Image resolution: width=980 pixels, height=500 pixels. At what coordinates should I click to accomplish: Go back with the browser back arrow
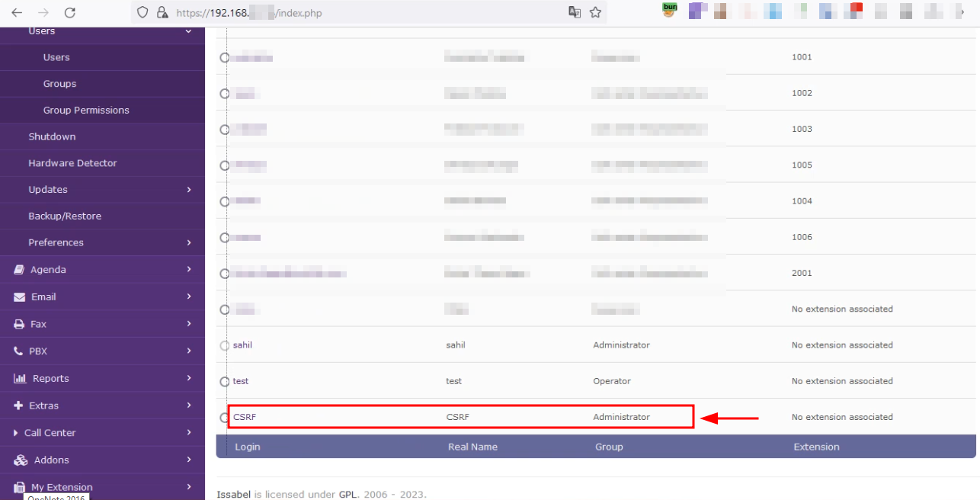(x=17, y=12)
